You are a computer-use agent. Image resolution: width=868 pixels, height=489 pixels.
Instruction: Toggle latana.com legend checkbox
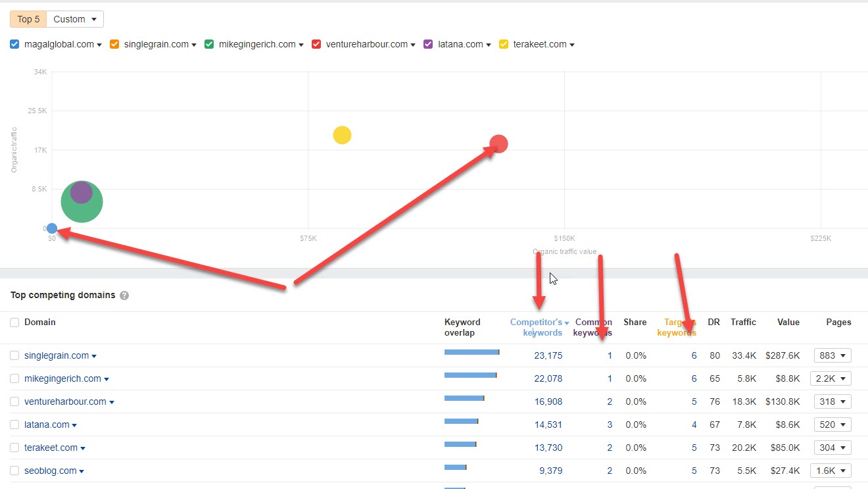tap(428, 44)
